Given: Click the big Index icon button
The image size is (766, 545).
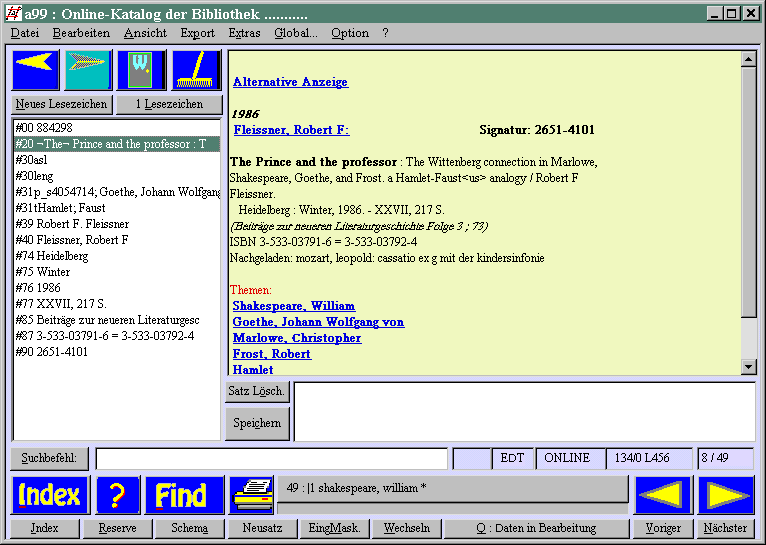Looking at the screenshot, I should [x=50, y=495].
